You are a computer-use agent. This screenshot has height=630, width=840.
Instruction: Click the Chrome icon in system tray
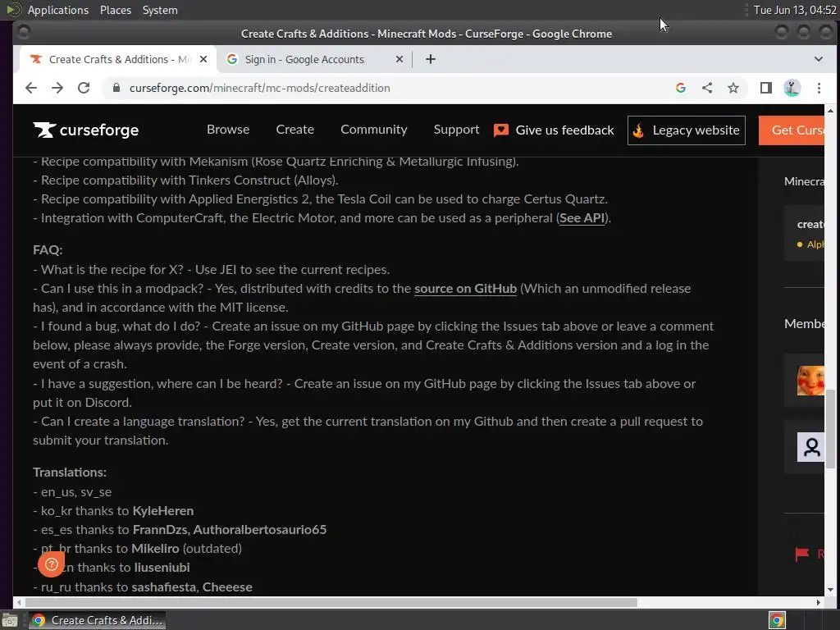coord(778,620)
